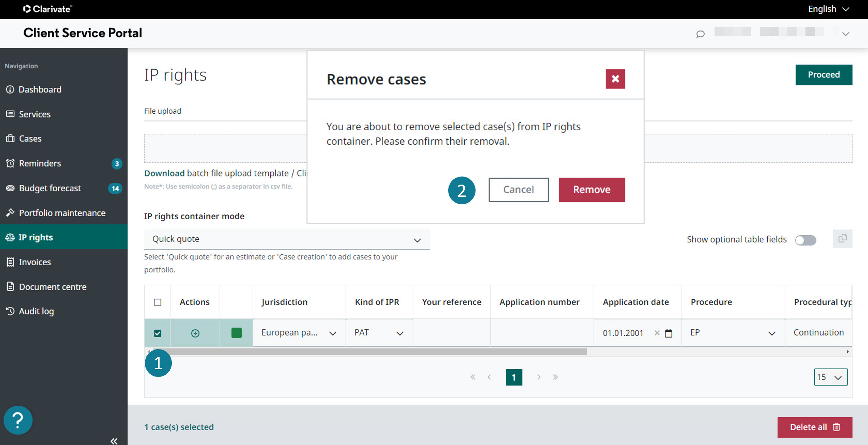Go to the last page
Viewport: 868px width, 445px height.
(555, 377)
